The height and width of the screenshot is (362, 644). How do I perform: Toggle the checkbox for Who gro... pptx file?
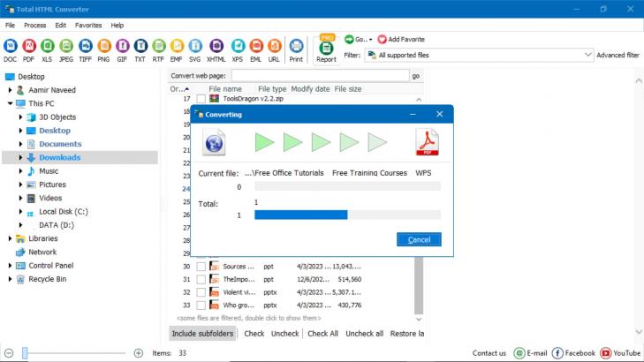[x=201, y=305]
